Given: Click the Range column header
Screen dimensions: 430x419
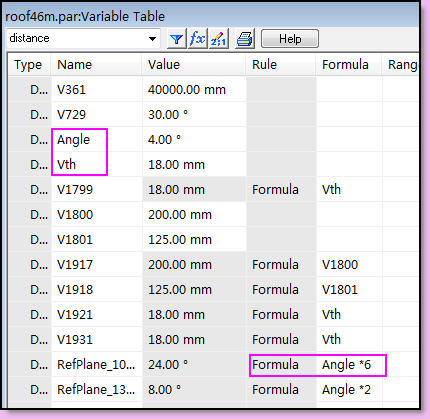Looking at the screenshot, I should pyautogui.click(x=401, y=65).
